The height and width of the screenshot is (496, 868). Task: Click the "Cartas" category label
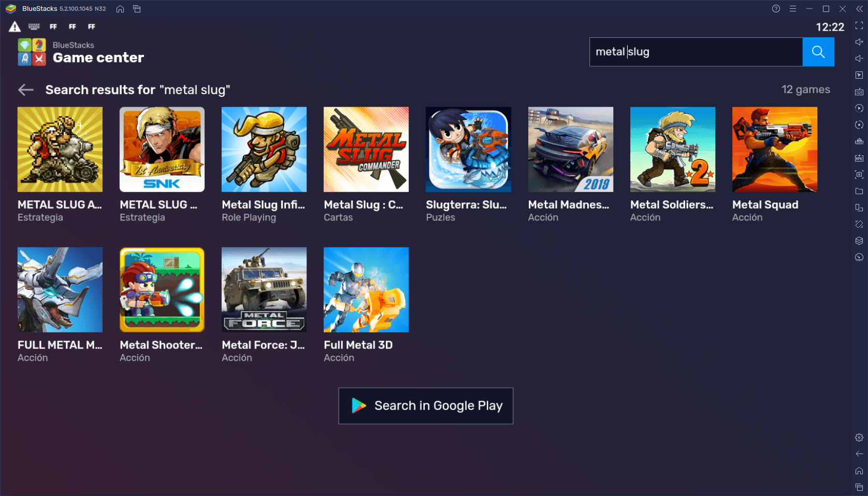(338, 218)
